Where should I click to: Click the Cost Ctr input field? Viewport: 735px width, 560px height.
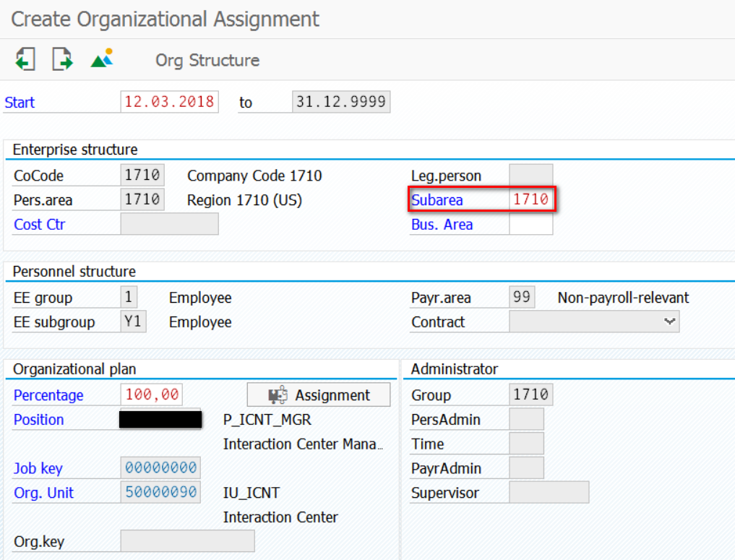[x=169, y=224]
